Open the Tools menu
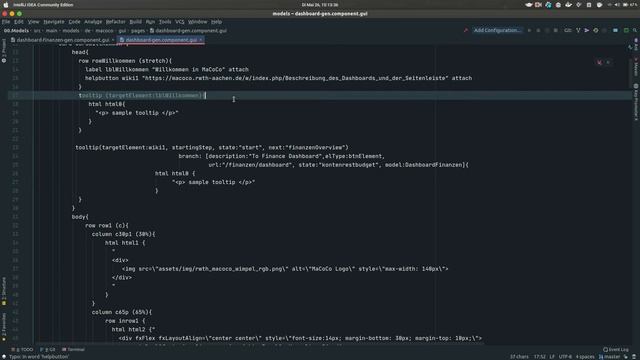 (165, 22)
